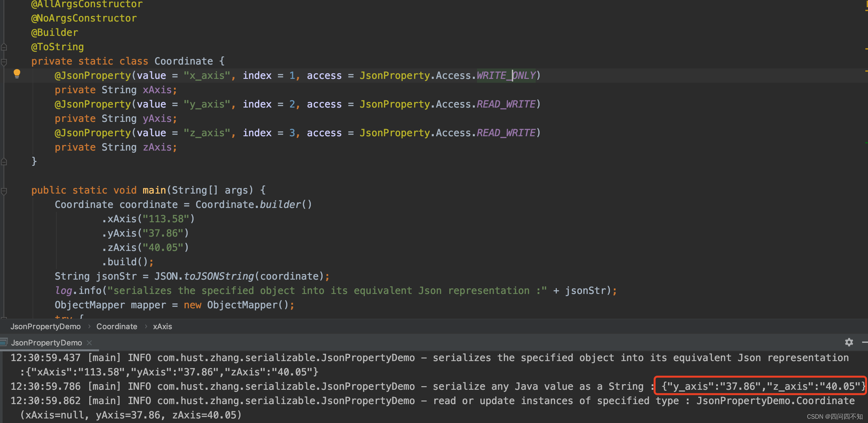The image size is (868, 423).
Task: Collapse the main method fold arrow
Action: (4, 191)
